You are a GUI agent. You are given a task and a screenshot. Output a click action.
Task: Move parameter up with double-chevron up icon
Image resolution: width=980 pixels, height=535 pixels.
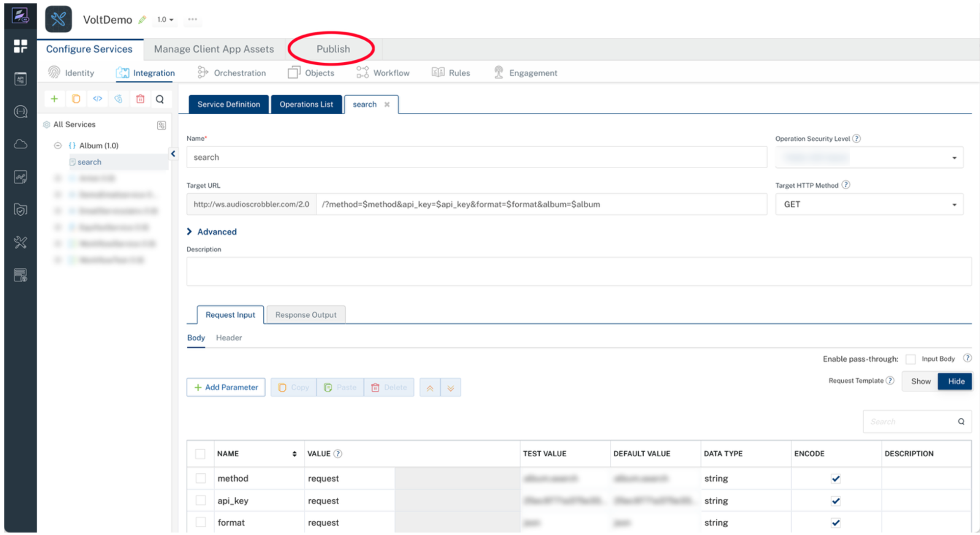pos(430,388)
